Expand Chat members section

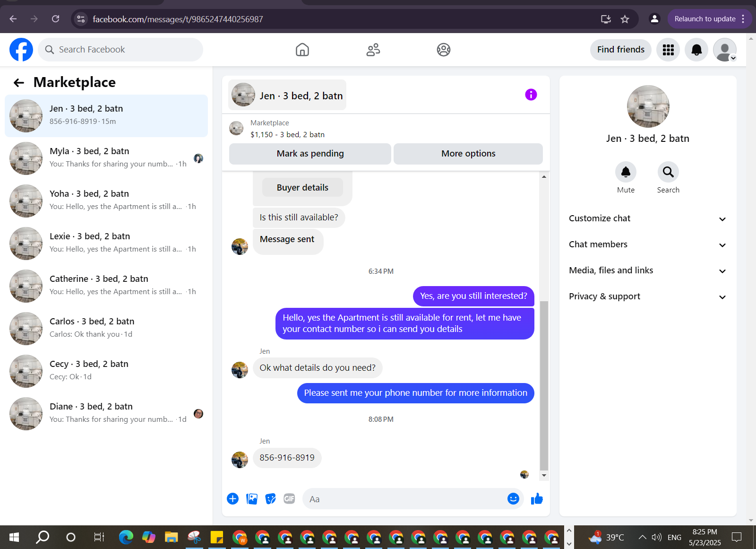[x=647, y=244]
